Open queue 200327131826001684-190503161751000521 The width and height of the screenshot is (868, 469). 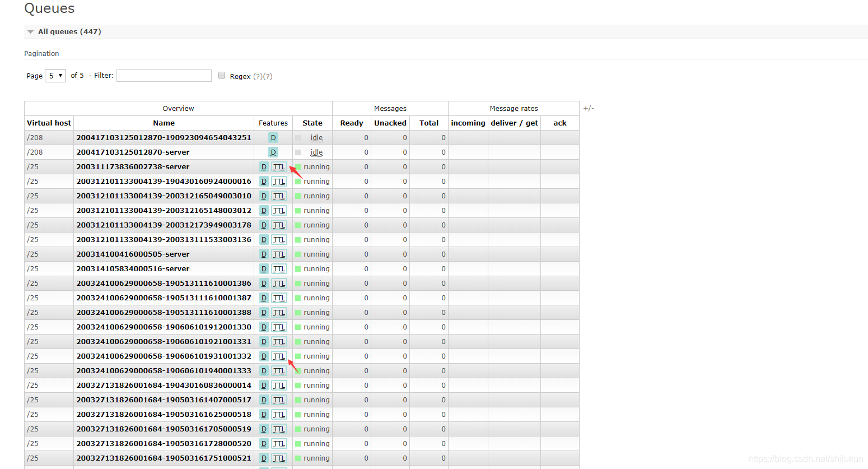tap(164, 458)
